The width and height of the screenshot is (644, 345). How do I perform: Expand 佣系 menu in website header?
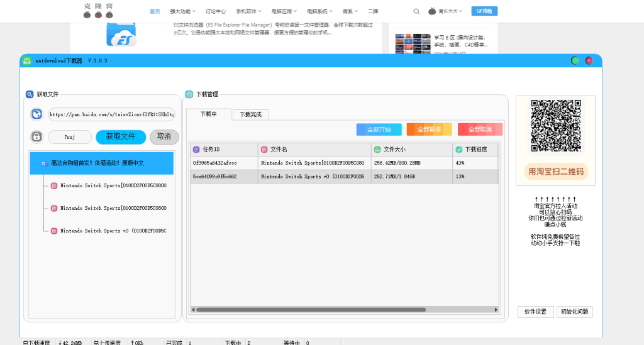(x=350, y=11)
